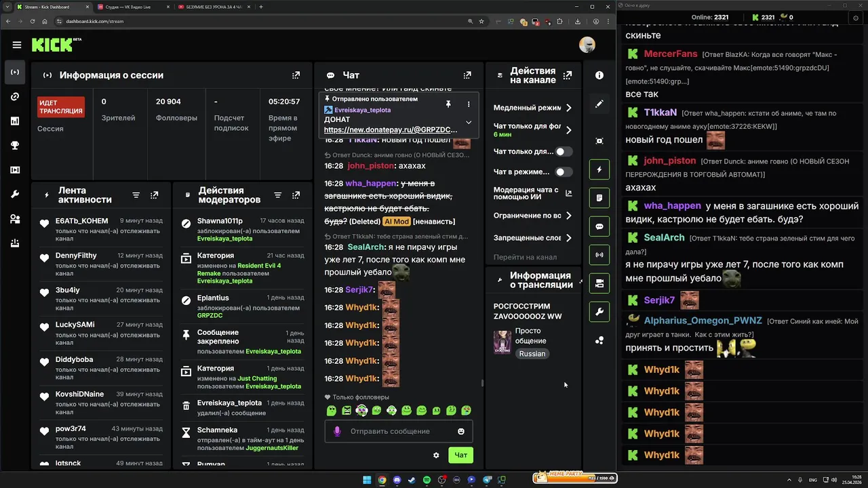Expand the pinned message chevron

coord(468,123)
